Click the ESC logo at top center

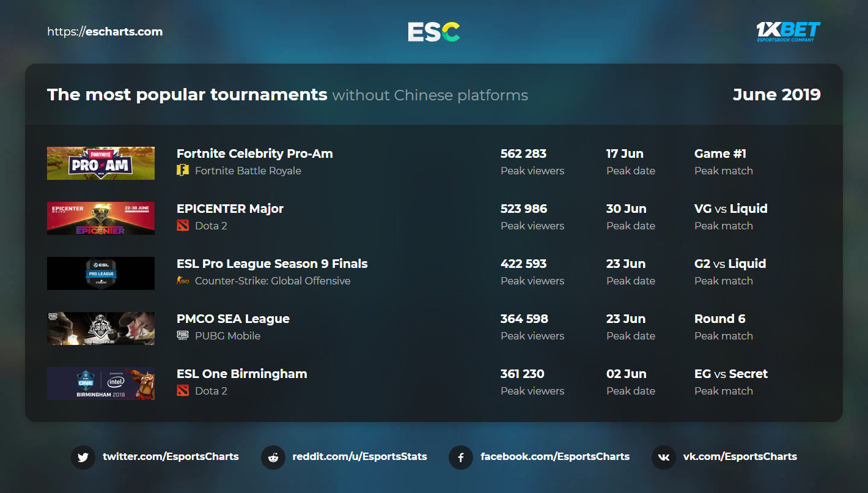point(433,32)
